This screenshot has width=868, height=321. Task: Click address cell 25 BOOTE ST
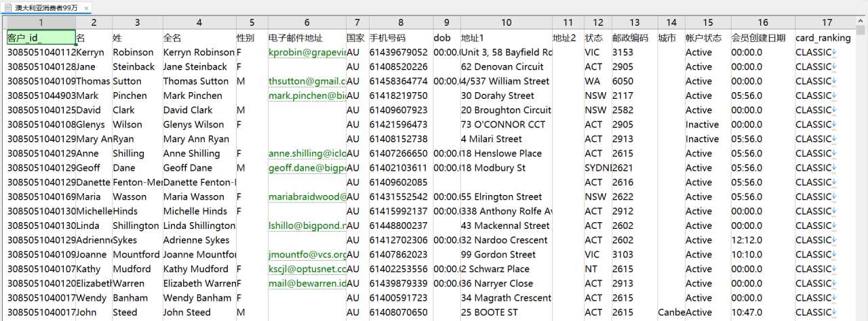click(506, 312)
